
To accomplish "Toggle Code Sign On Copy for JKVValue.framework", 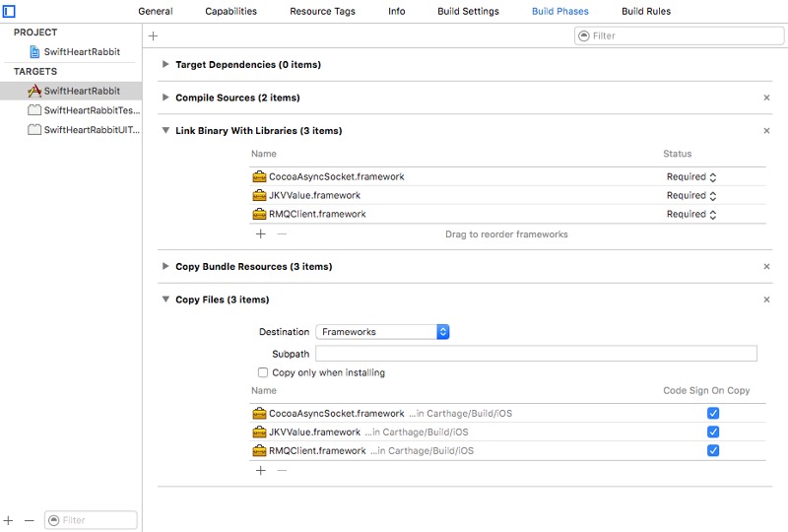I will (x=713, y=432).
